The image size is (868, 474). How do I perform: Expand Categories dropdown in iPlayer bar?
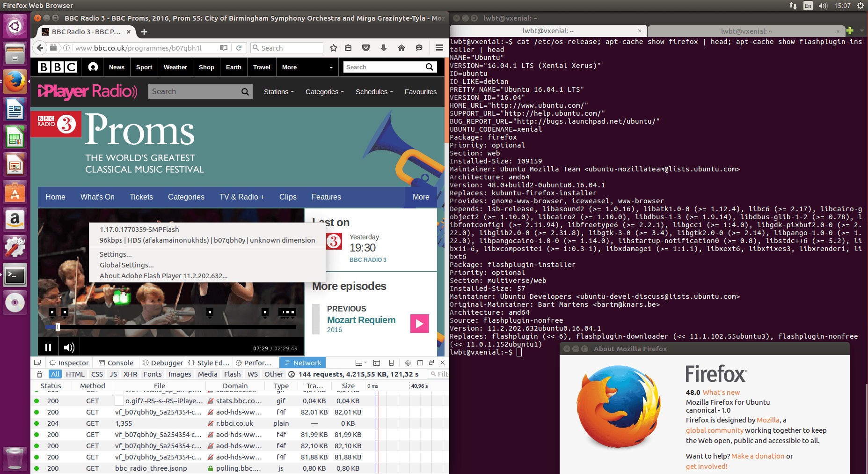pyautogui.click(x=325, y=92)
